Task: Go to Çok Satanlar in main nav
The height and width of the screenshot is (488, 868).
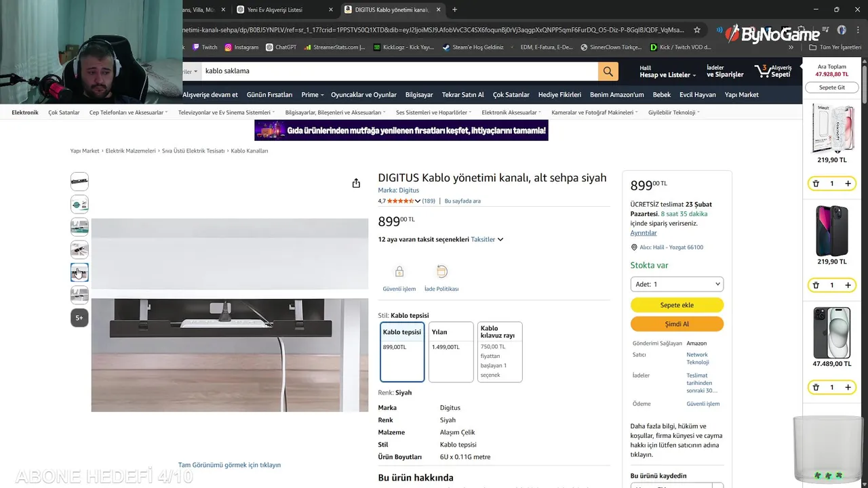Action: (x=511, y=95)
